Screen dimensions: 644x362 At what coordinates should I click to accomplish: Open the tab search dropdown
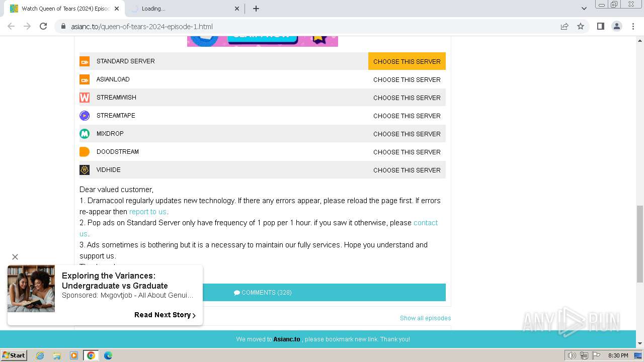(x=584, y=9)
